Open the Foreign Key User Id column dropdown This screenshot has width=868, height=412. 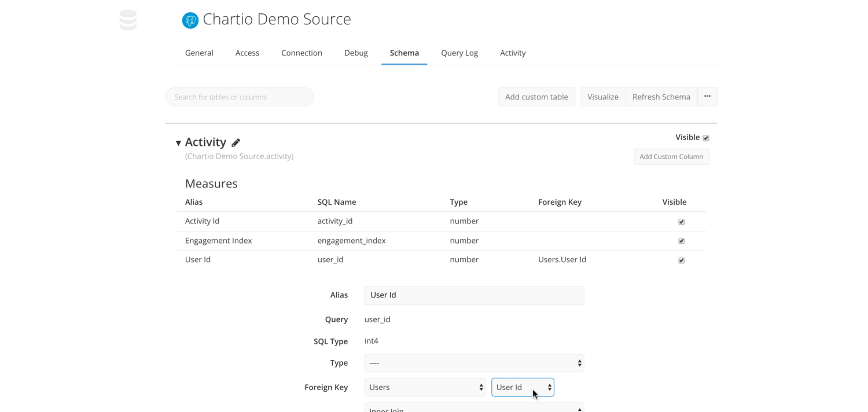523,387
